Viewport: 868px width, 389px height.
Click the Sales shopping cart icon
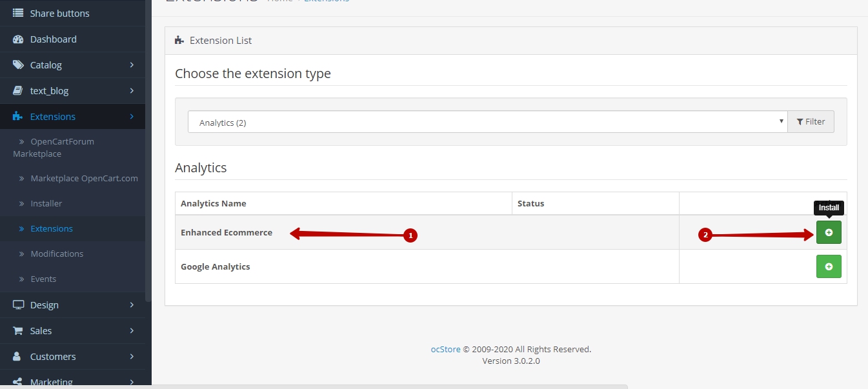[18, 331]
